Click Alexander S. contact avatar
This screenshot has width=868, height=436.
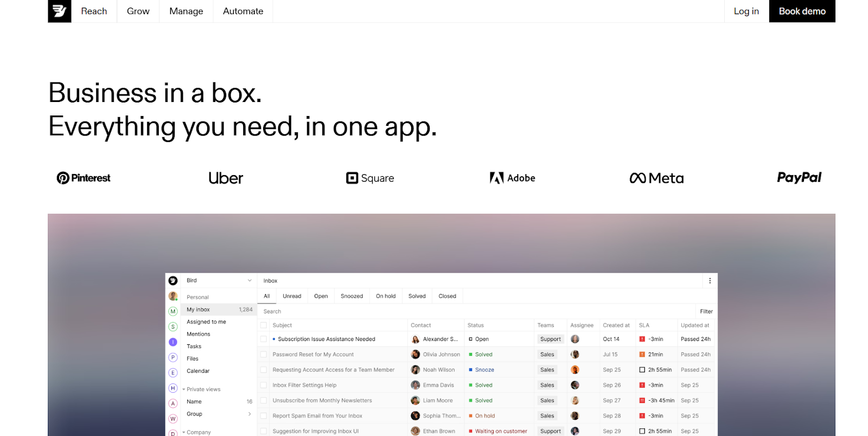(416, 339)
